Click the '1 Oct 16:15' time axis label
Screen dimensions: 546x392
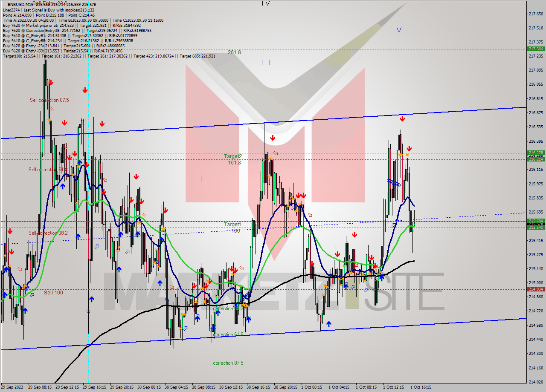coord(421,387)
